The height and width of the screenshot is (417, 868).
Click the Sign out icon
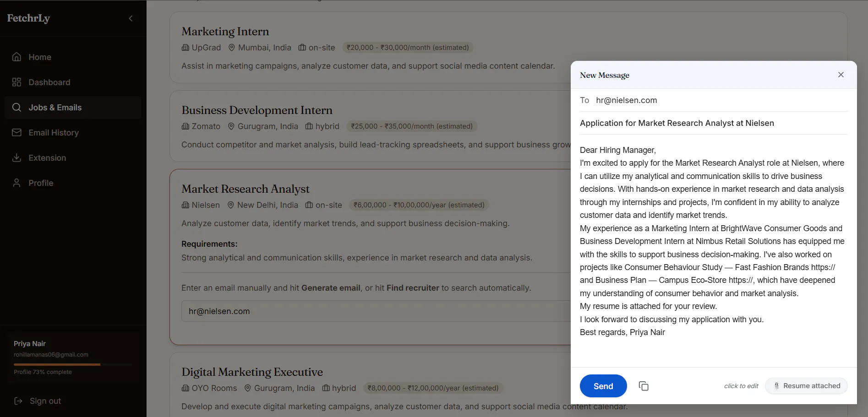pos(18,401)
